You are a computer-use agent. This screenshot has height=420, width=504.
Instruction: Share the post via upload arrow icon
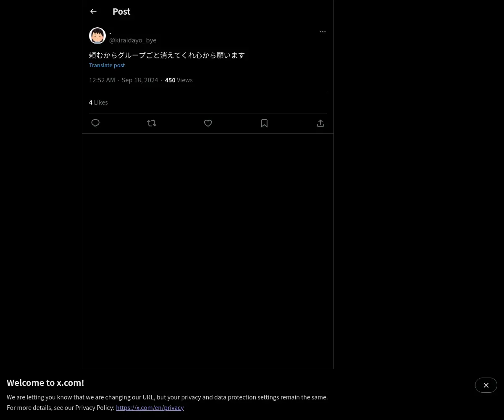[320, 123]
